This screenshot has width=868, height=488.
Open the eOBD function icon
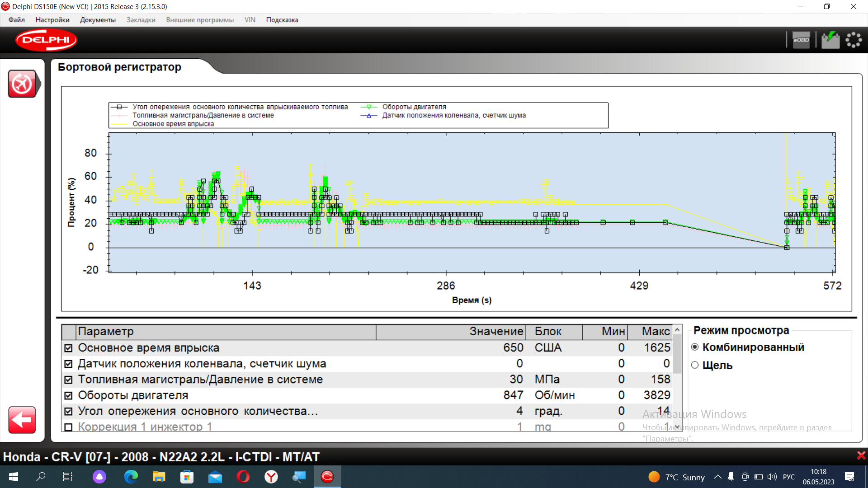point(801,40)
